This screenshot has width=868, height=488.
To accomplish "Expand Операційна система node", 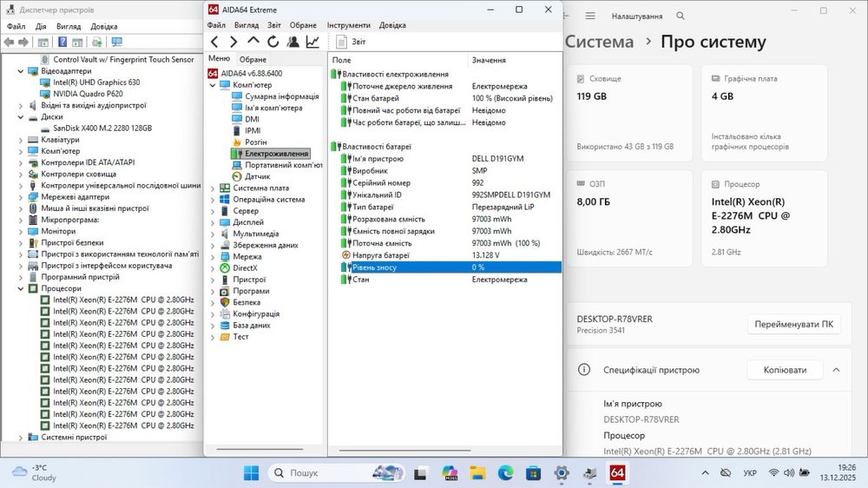I will pos(213,200).
